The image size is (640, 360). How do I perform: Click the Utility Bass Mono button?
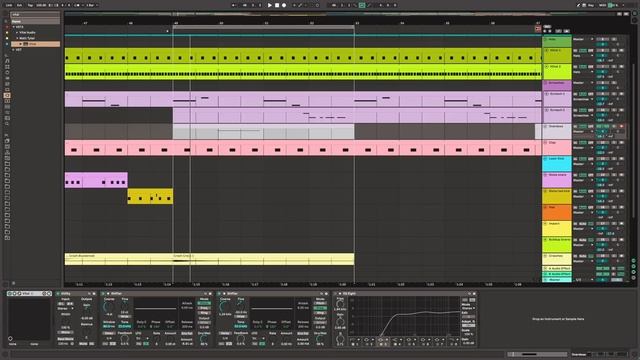click(x=65, y=339)
